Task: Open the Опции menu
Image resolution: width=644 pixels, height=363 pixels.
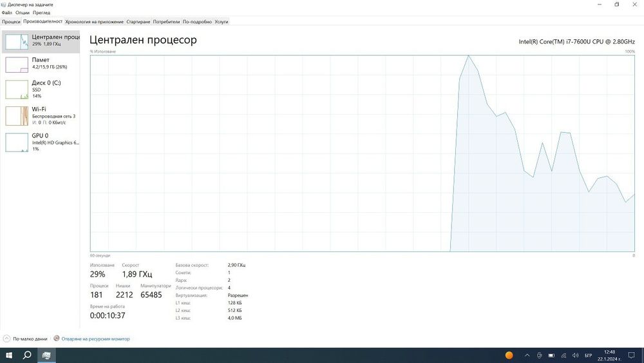Action: click(x=22, y=13)
